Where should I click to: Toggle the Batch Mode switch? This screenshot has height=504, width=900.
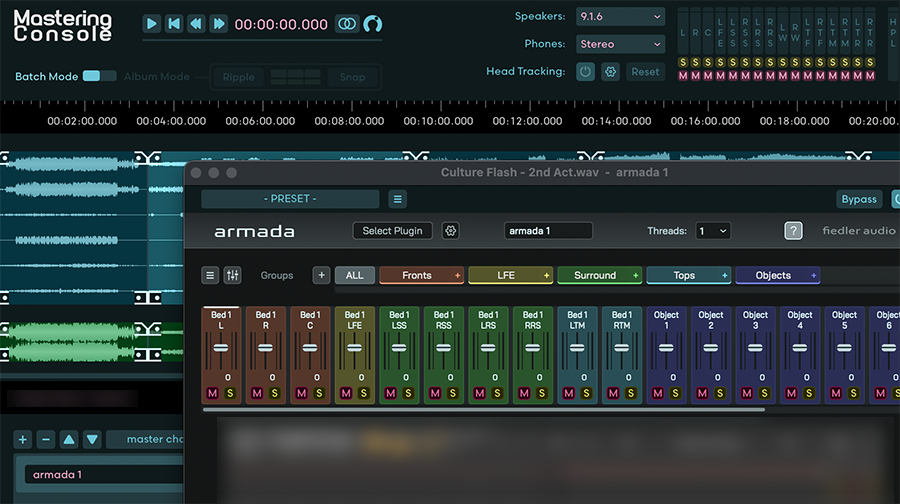98,76
